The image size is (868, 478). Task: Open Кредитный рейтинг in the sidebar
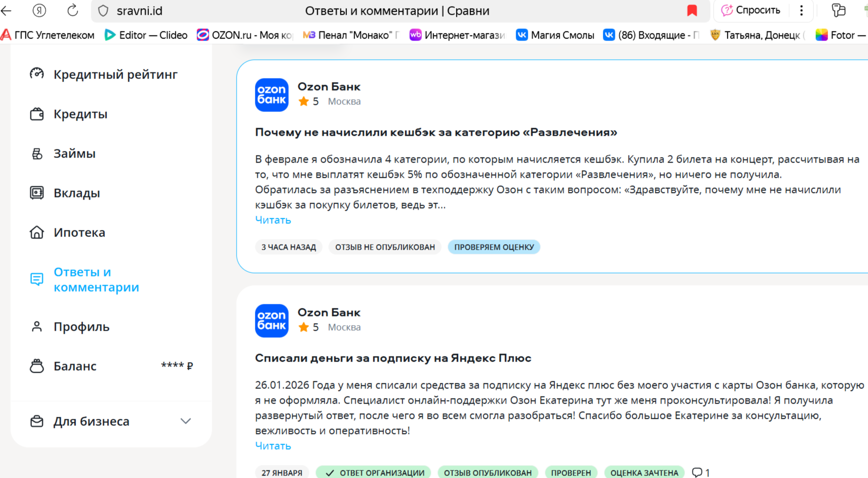[x=115, y=74]
